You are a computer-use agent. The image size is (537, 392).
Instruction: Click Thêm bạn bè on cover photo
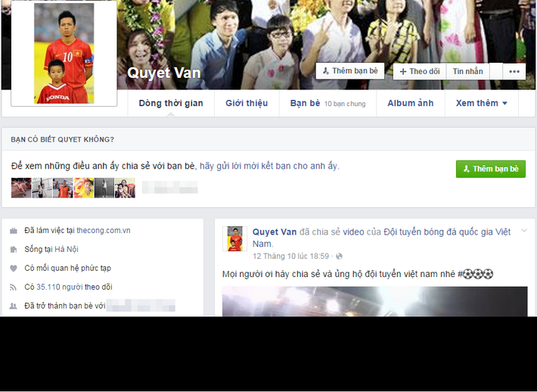coord(350,71)
